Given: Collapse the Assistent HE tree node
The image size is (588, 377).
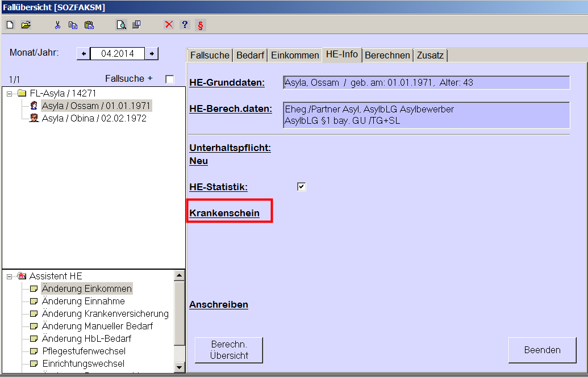Looking at the screenshot, I should point(10,277).
